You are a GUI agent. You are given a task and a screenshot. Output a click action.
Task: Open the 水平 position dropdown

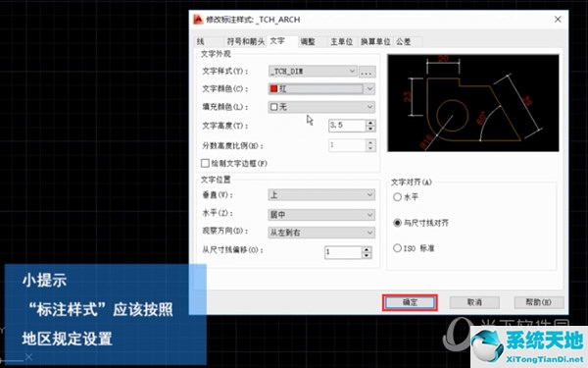tap(321, 214)
